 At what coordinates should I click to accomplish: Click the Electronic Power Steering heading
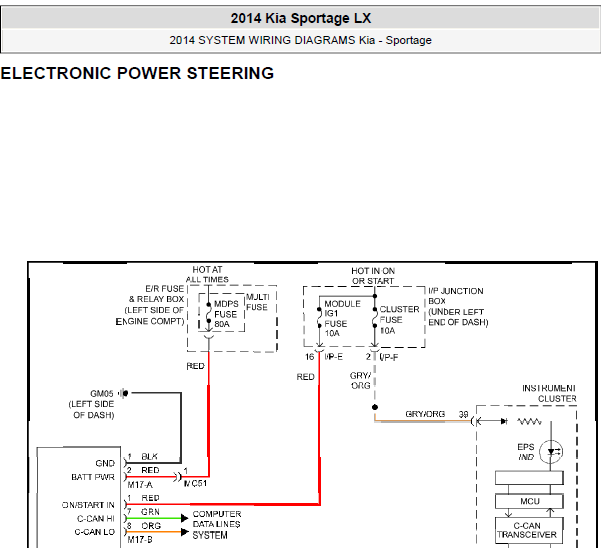click(137, 73)
